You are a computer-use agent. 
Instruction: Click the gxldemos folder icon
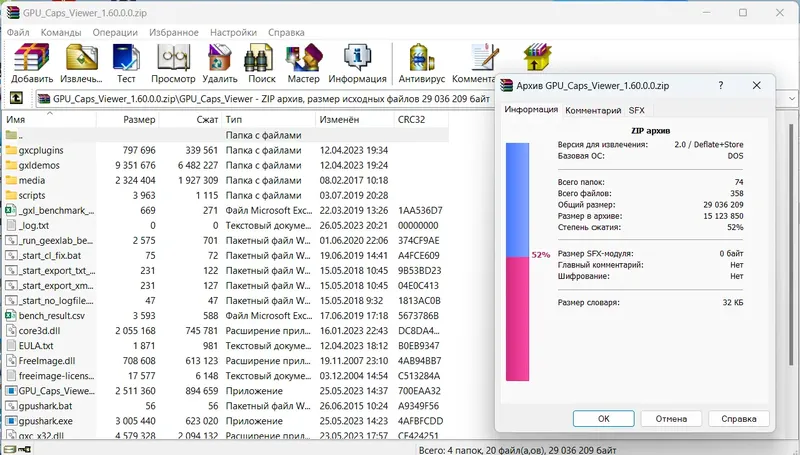(x=11, y=165)
